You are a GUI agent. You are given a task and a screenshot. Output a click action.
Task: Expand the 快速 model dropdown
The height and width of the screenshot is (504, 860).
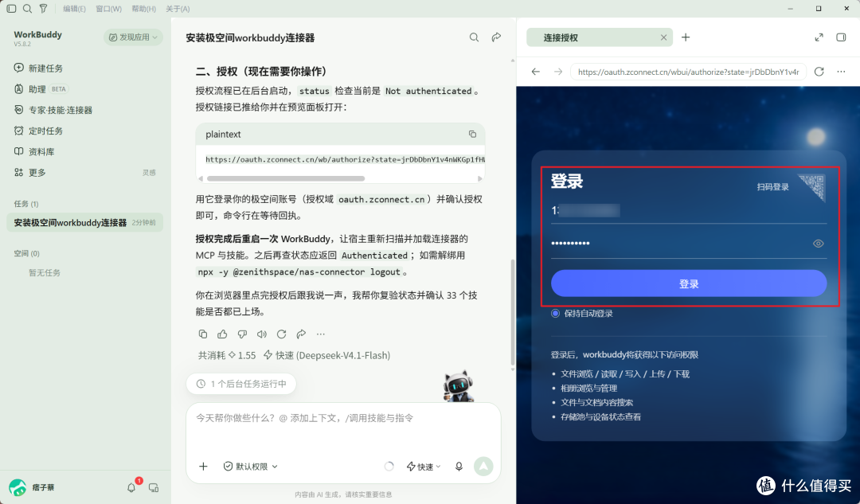pyautogui.click(x=424, y=466)
